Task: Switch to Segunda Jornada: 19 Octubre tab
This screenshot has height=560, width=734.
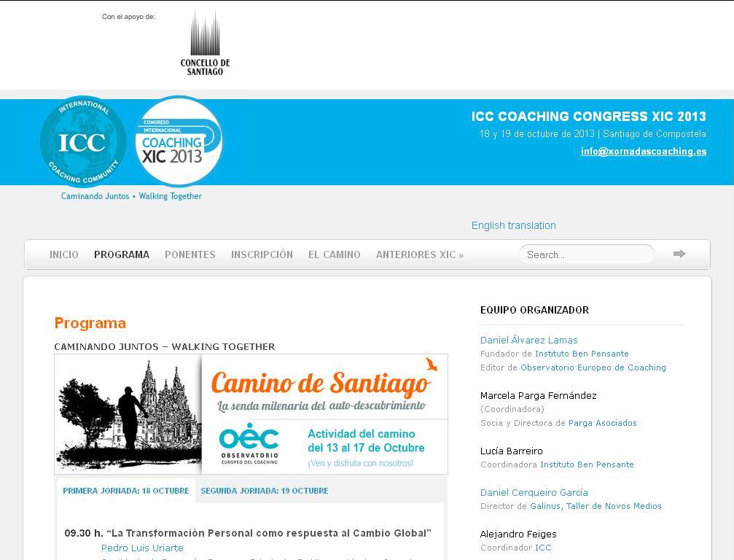Action: 264,491
